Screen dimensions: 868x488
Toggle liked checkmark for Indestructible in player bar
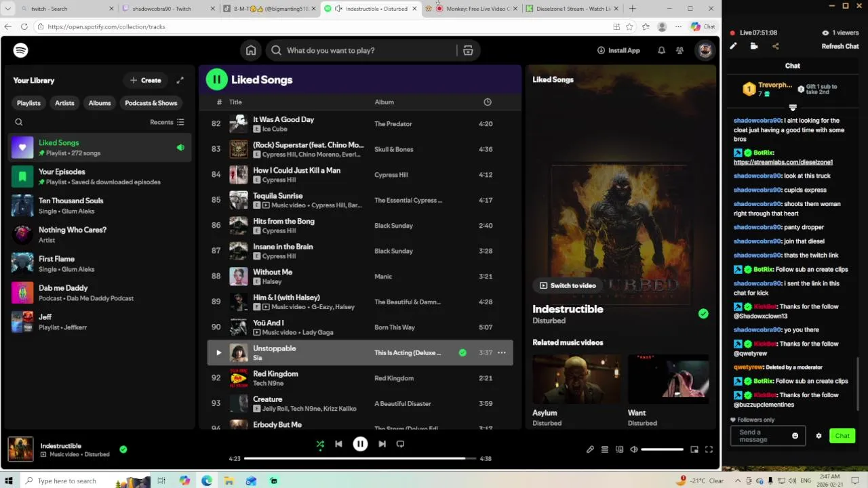pyautogui.click(x=123, y=449)
